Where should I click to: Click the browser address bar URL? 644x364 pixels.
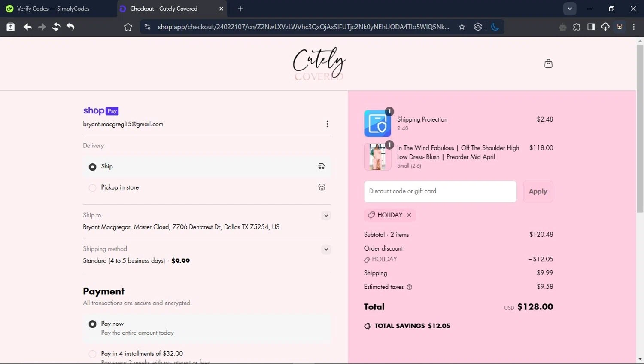[x=304, y=27]
